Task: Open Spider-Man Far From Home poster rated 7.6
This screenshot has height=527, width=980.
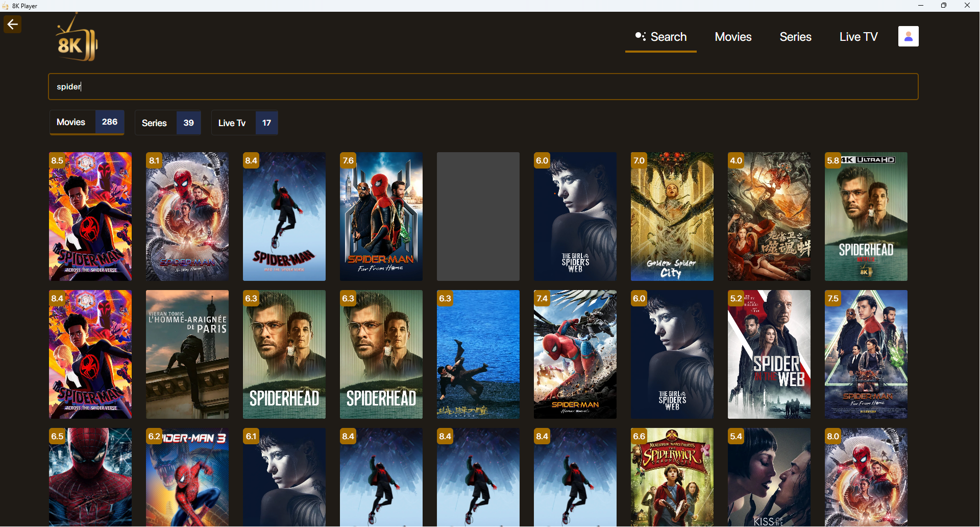Action: (381, 217)
